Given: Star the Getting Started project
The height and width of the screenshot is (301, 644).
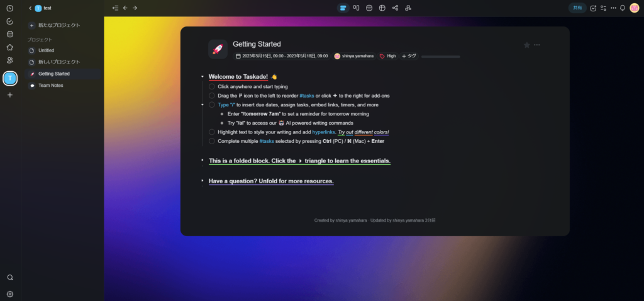Looking at the screenshot, I should (x=527, y=45).
